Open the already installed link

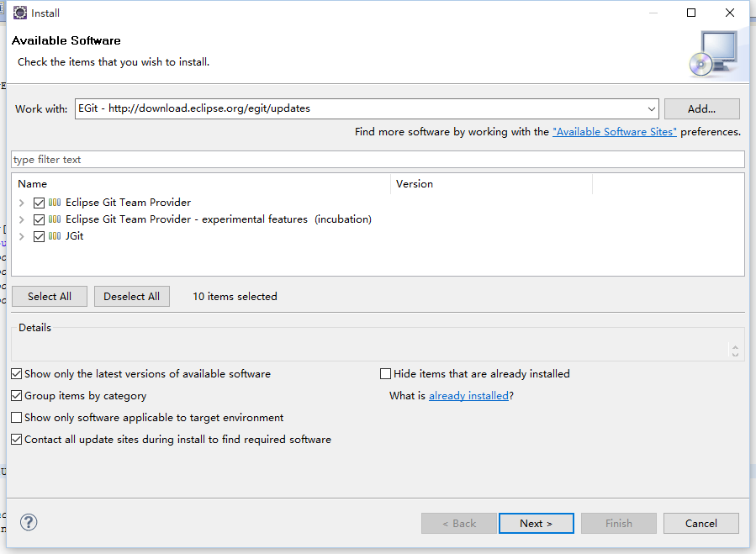(468, 396)
